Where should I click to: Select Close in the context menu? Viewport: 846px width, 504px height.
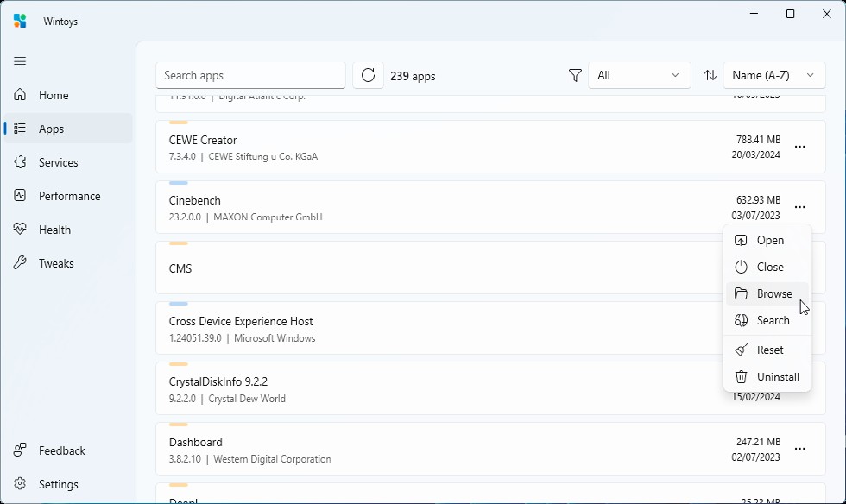click(767, 268)
